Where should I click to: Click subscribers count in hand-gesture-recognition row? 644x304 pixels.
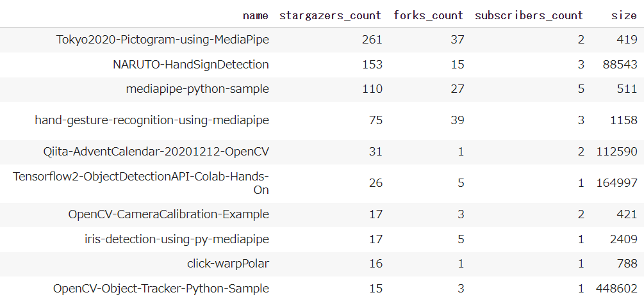(x=581, y=120)
